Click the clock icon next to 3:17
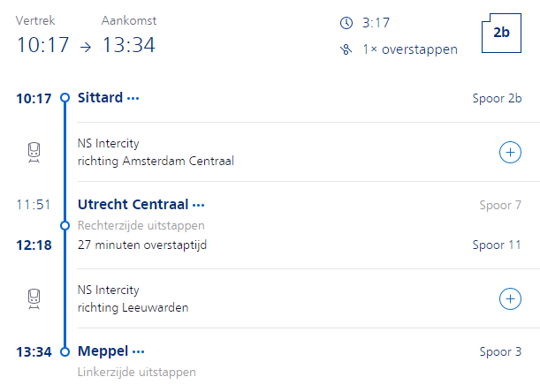The image size is (540, 392). [345, 21]
